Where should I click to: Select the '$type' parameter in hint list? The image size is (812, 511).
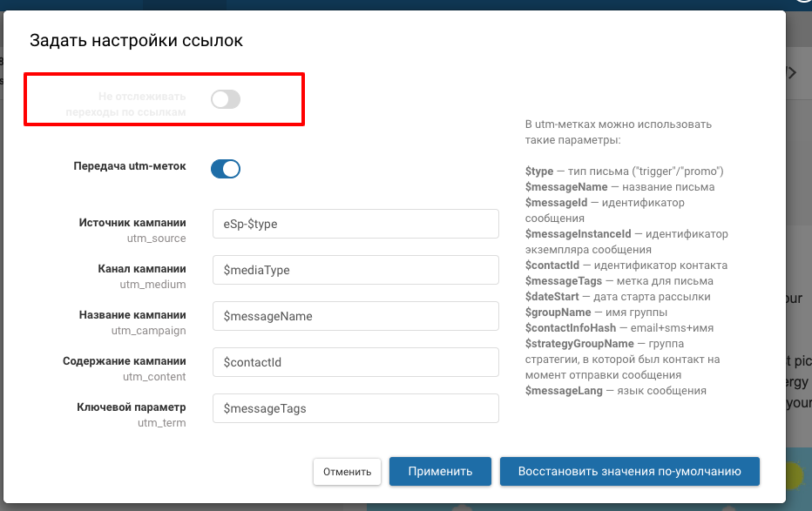(539, 171)
